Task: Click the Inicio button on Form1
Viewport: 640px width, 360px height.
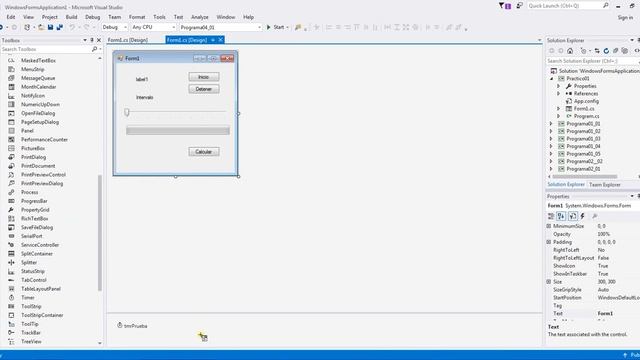Action: tap(204, 77)
